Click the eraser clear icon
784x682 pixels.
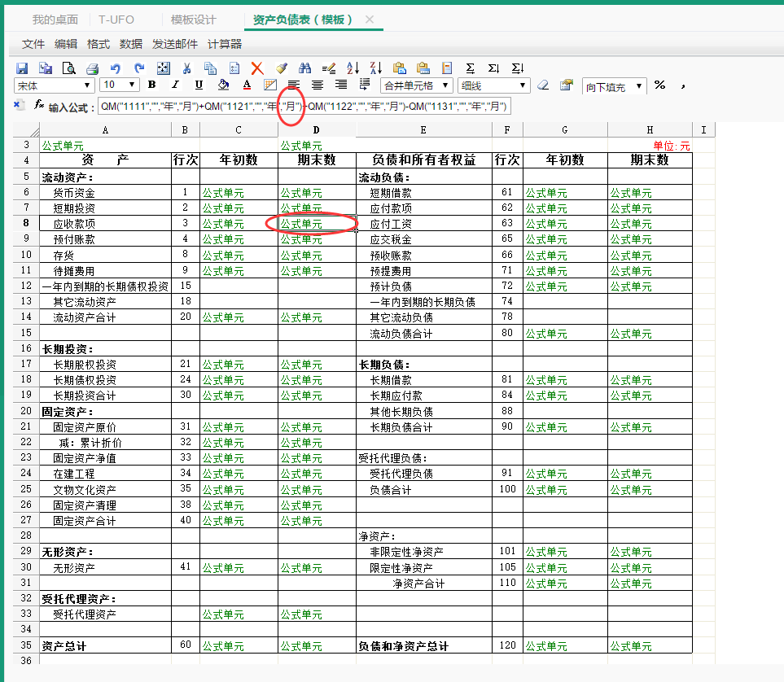coord(543,85)
